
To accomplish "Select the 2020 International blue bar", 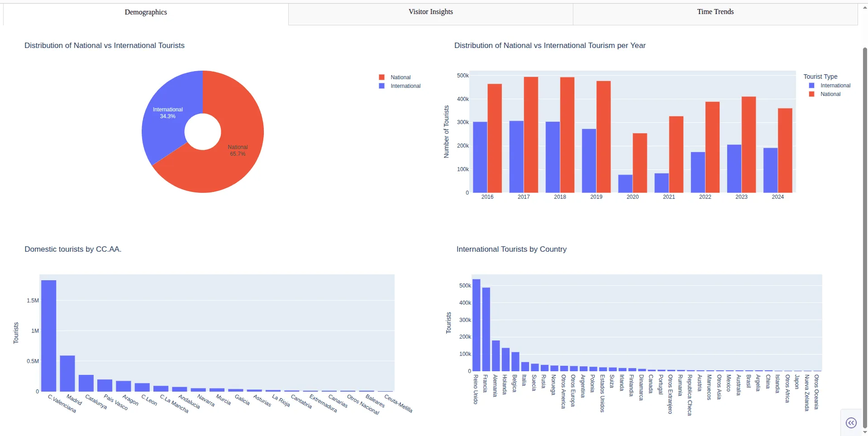I will pos(625,184).
